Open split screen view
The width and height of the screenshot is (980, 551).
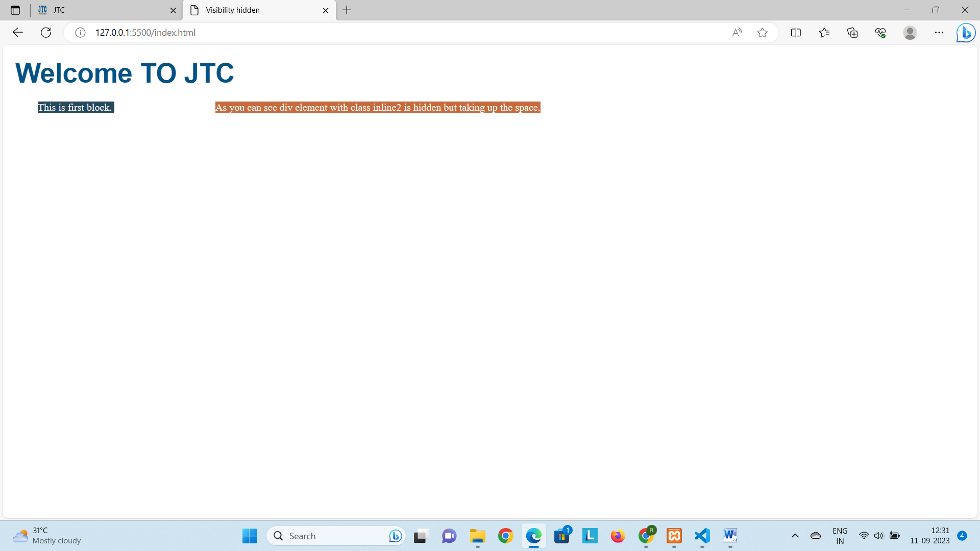tap(796, 33)
